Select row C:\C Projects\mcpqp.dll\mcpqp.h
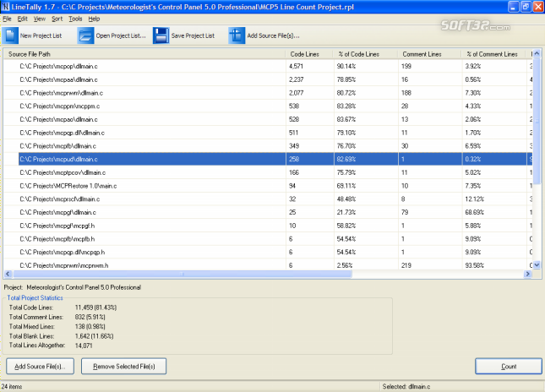This screenshot has height=392, width=545. [x=268, y=252]
